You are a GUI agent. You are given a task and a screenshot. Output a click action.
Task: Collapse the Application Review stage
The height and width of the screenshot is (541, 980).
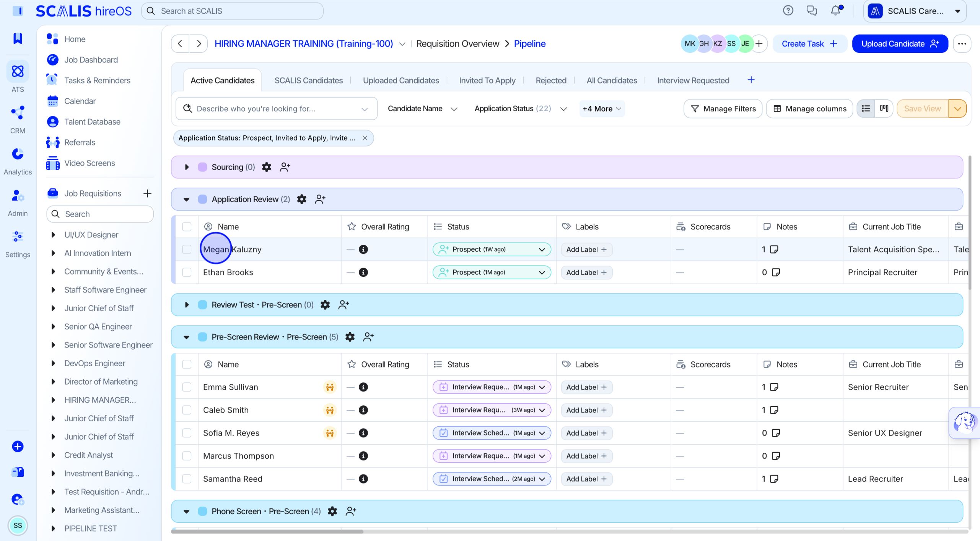(x=187, y=199)
